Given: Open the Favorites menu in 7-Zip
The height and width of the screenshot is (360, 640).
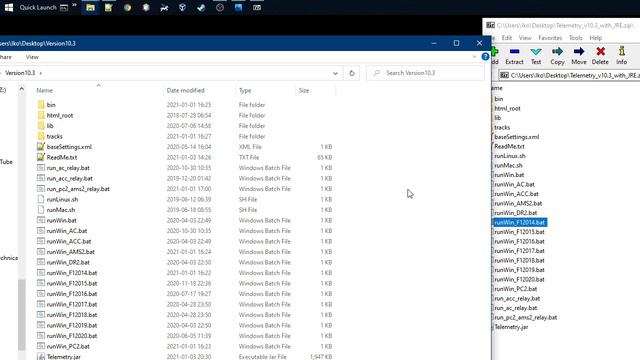Looking at the screenshot, I should tap(550, 38).
